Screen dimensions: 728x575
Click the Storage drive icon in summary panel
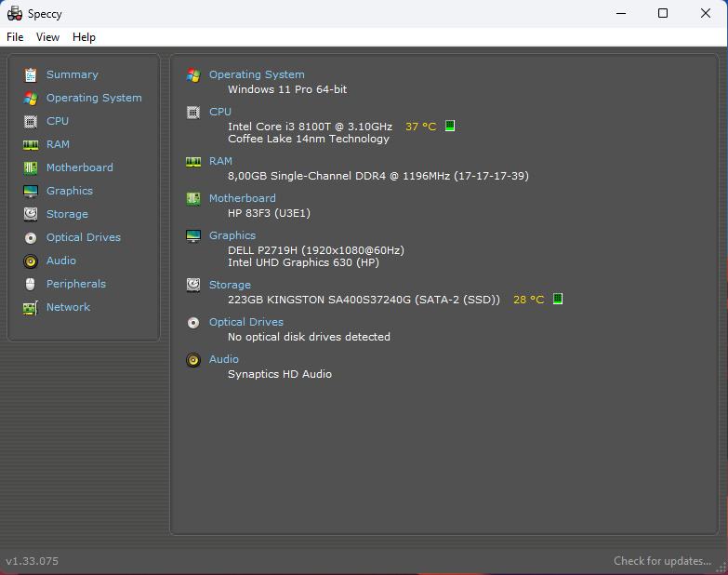click(x=193, y=285)
